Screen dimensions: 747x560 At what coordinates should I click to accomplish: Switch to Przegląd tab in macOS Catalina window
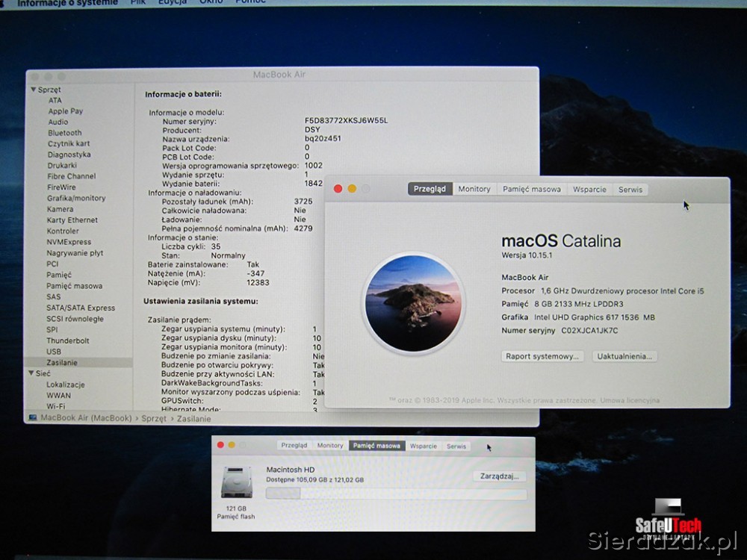430,189
